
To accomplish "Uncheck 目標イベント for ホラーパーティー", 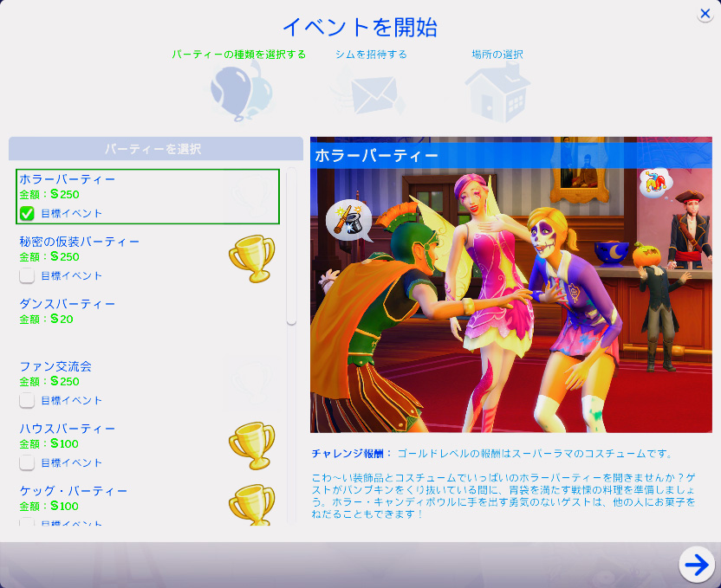I will pyautogui.click(x=28, y=213).
